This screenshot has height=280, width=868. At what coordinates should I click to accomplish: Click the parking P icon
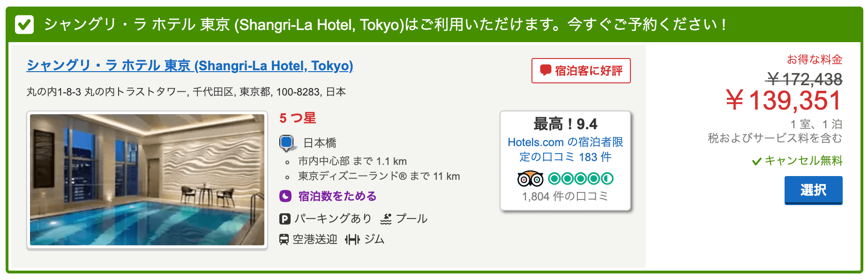click(284, 219)
